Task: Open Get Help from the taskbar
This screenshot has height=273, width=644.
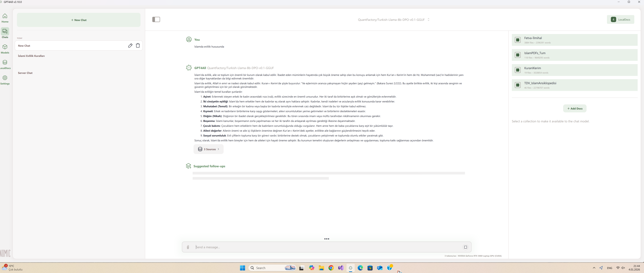Action: point(390,267)
